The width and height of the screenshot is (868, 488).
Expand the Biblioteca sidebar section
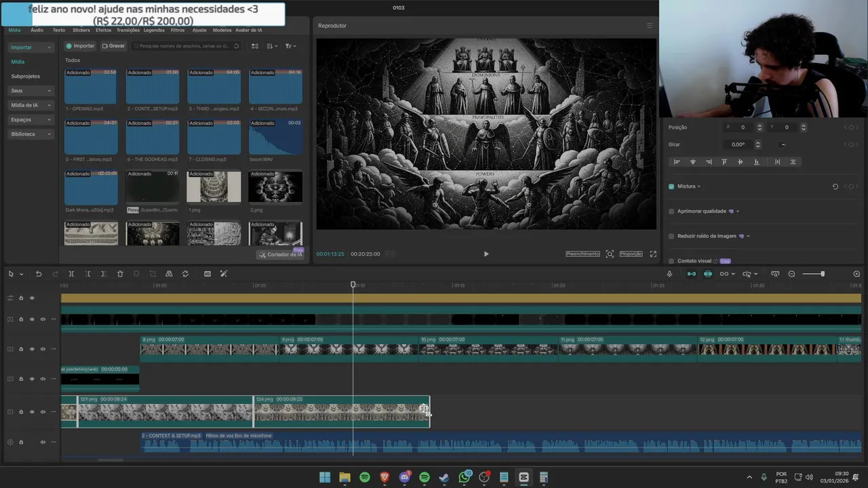click(x=49, y=134)
